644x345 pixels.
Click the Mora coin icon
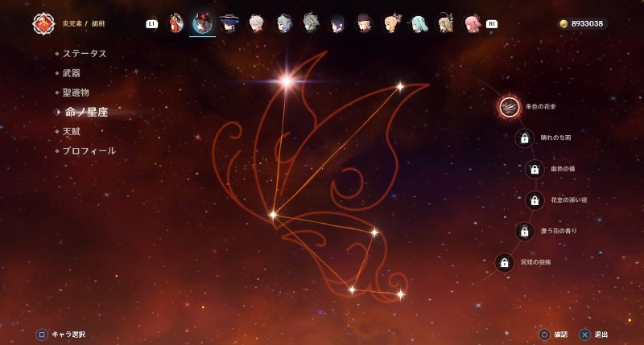[x=564, y=24]
